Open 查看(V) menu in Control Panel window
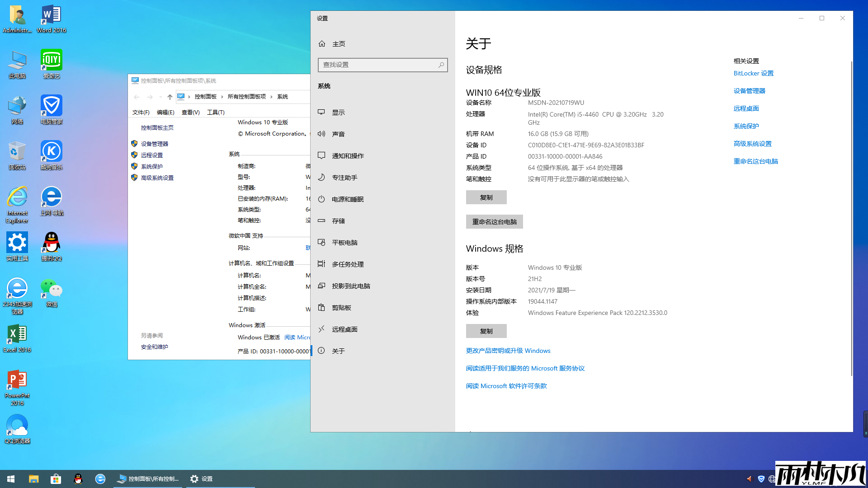 (x=190, y=113)
